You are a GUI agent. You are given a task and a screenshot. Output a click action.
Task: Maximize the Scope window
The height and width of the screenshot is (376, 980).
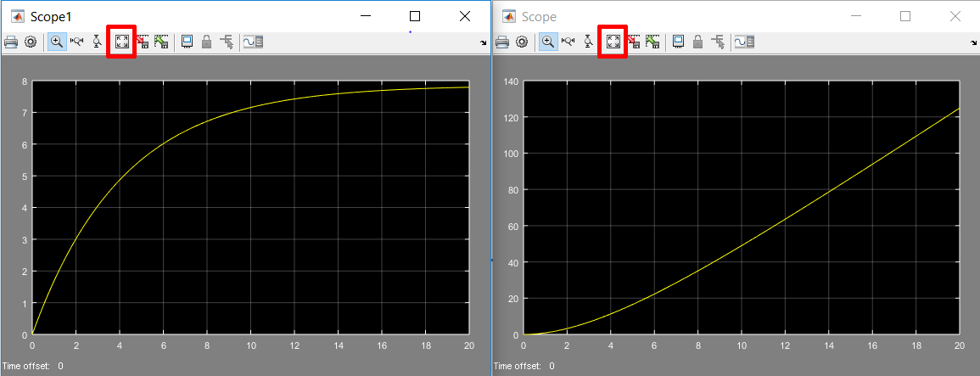coord(905,17)
